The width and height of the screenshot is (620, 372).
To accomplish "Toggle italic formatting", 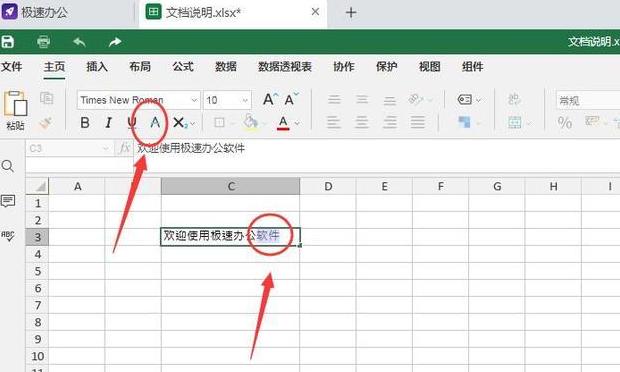I will pos(108,123).
